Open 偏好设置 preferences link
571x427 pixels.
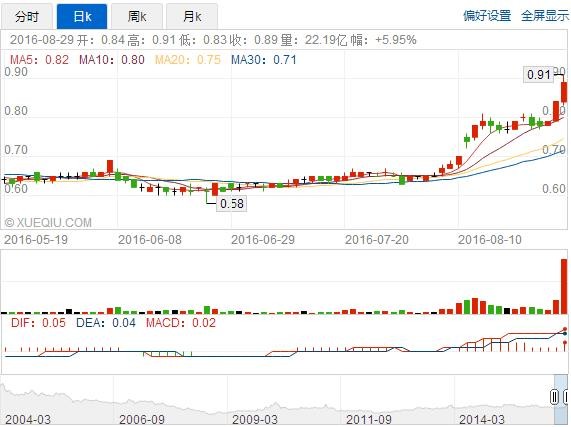pyautogui.click(x=487, y=16)
